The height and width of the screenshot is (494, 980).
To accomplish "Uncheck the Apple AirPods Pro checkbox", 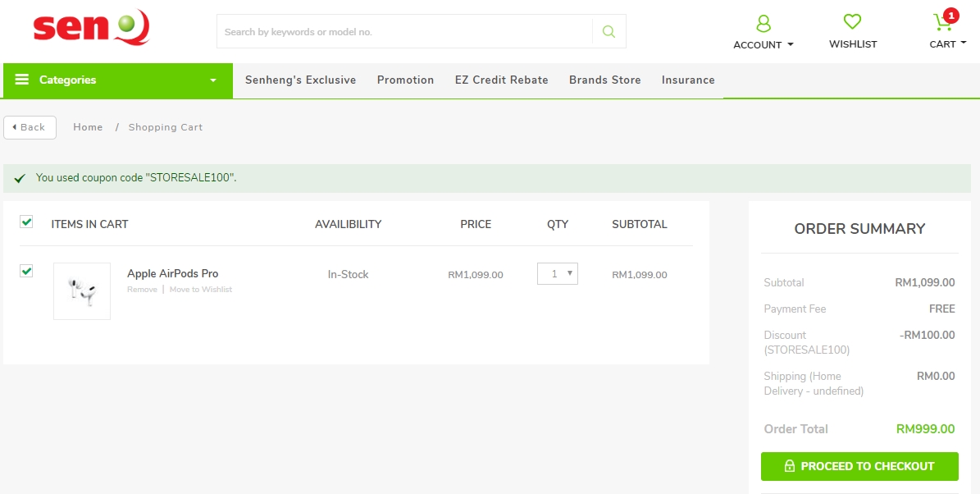I will tap(26, 271).
